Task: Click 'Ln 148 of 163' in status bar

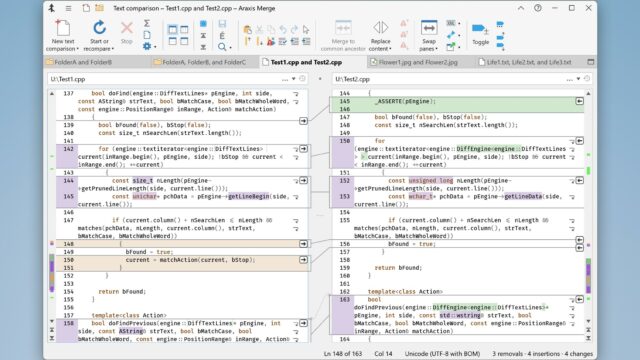Action: pos(343,354)
